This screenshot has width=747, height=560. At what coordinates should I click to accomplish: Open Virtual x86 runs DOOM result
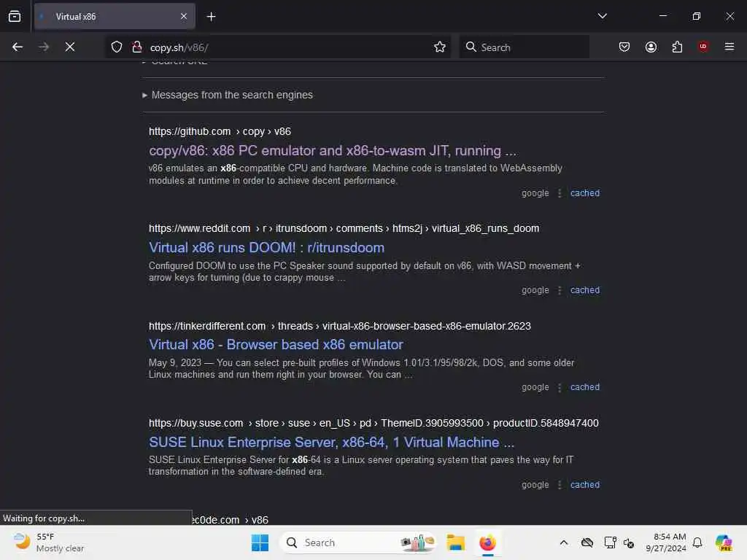[x=266, y=248]
